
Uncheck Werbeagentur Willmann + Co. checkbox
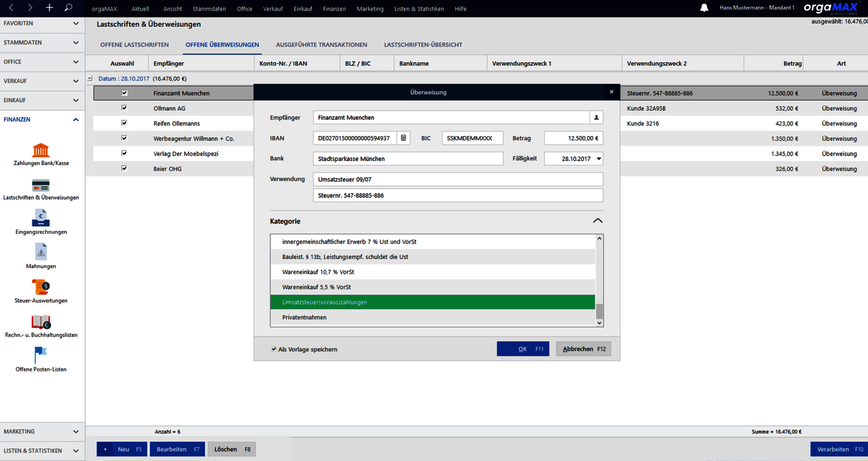click(124, 138)
